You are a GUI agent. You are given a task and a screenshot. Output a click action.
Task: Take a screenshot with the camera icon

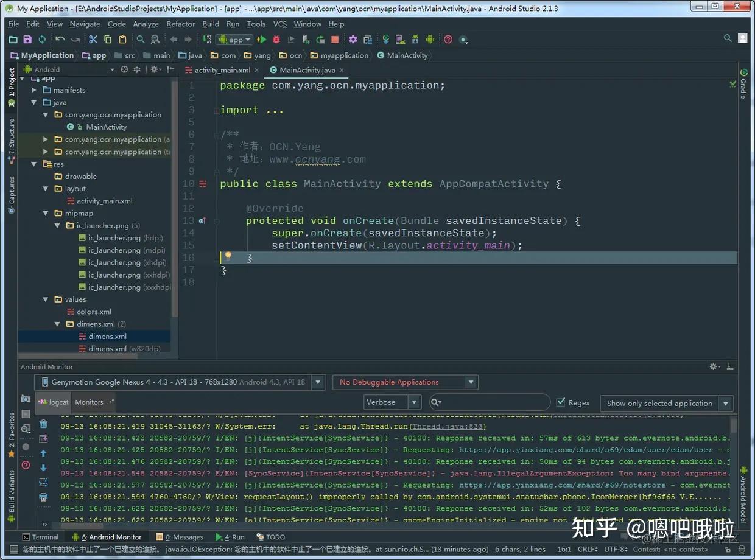point(26,399)
